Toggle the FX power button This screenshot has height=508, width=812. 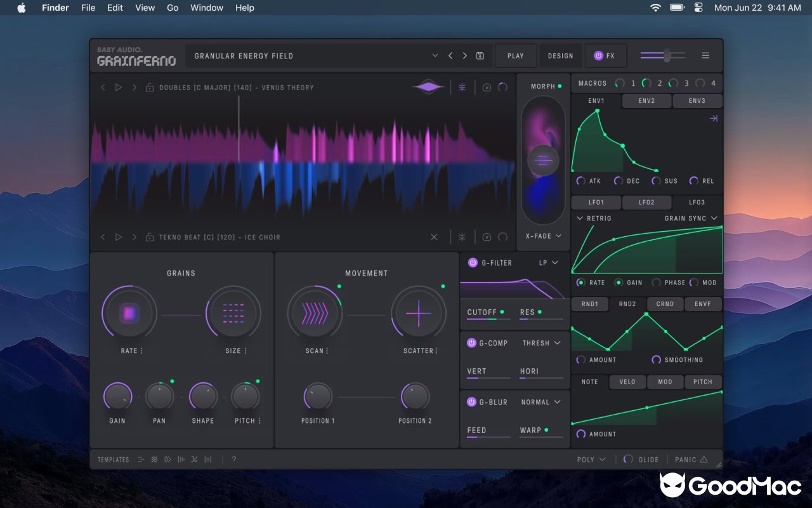click(x=598, y=56)
